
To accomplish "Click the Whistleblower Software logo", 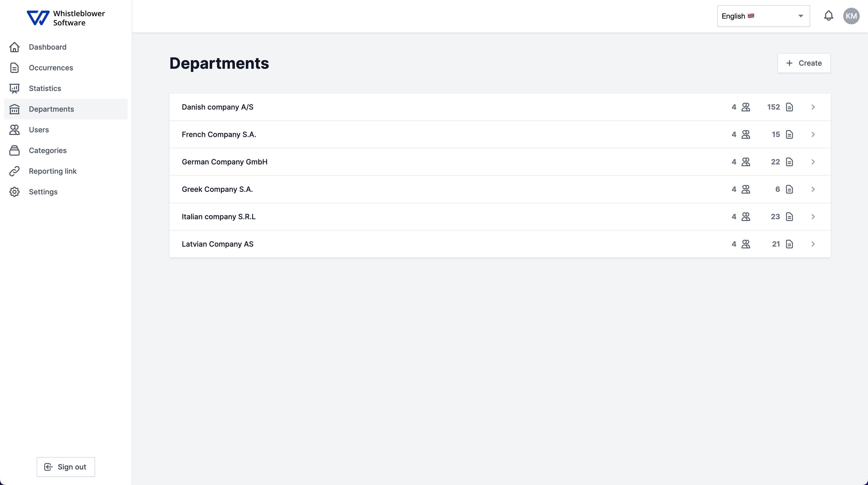I will click(66, 18).
